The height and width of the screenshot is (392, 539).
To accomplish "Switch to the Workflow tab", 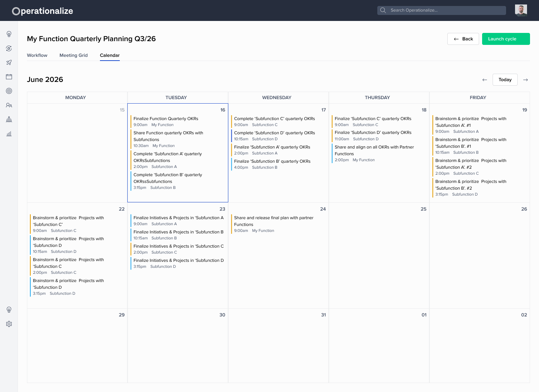I will pyautogui.click(x=37, y=55).
